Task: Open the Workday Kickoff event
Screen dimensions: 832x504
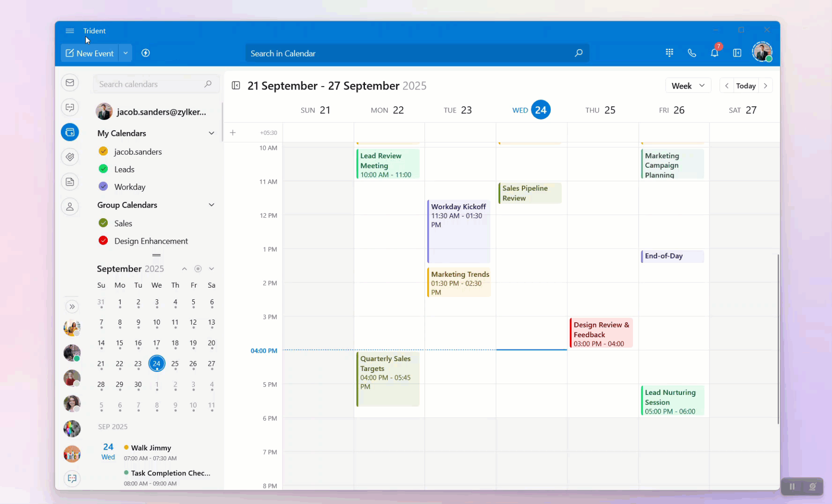Action: point(459,231)
